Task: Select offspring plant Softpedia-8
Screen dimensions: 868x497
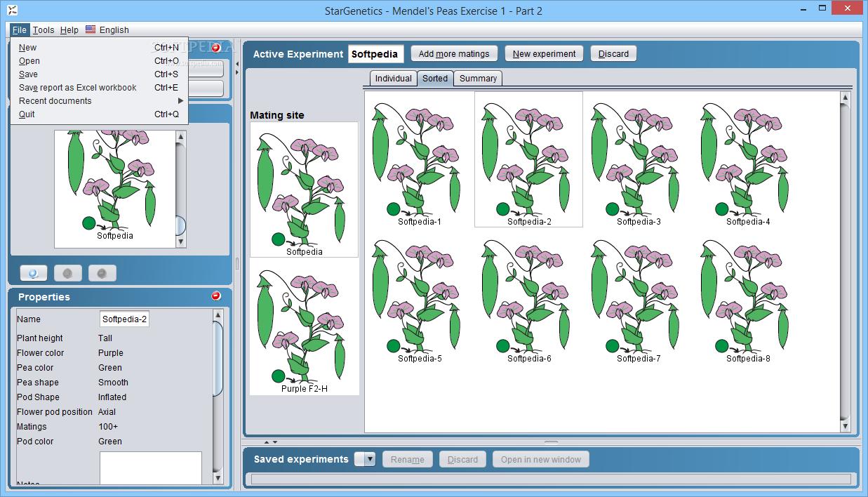Action: click(747, 296)
